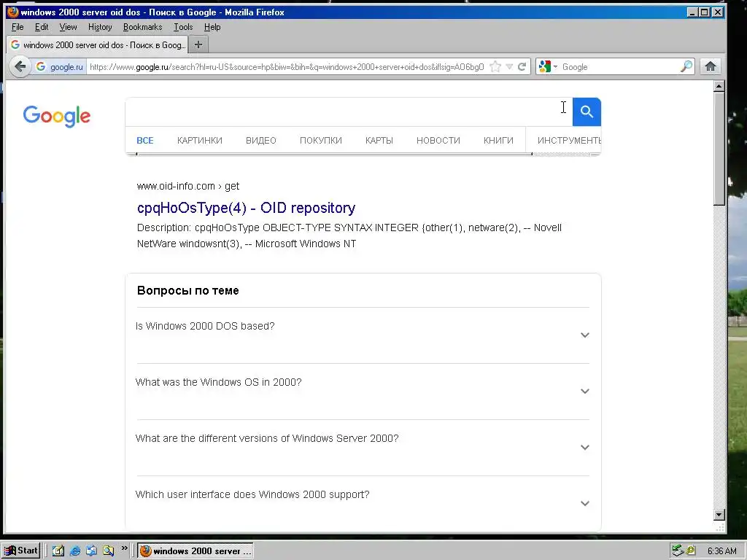Click www.oid-info.com breadcrumb link
Screen dimensions: 747x560
coord(187,186)
